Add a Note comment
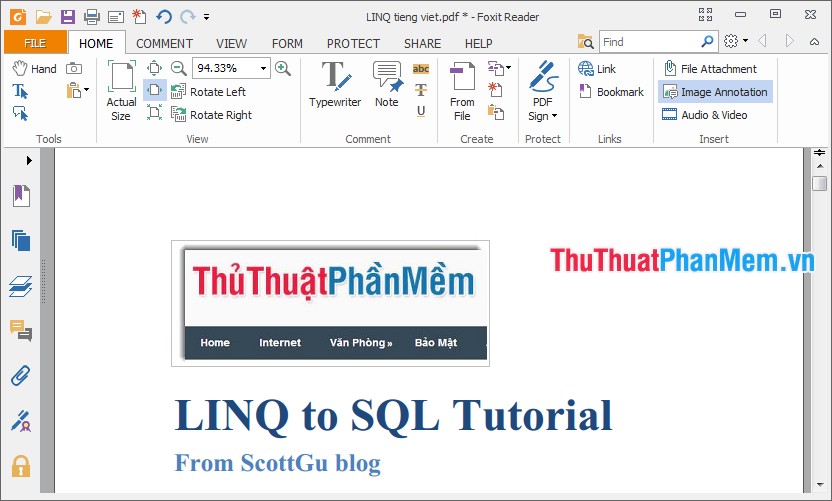The image size is (832, 501). [387, 85]
